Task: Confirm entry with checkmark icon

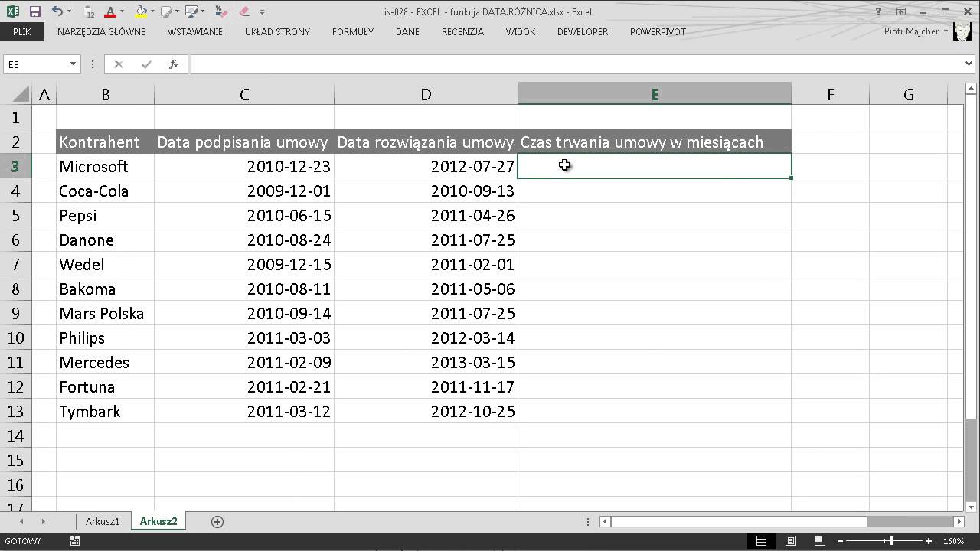Action: pyautogui.click(x=146, y=64)
